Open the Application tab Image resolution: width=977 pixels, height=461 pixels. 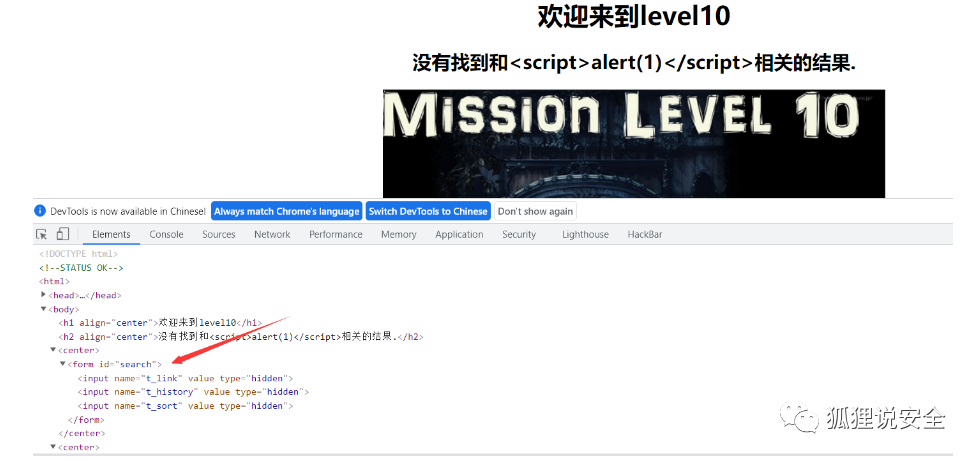coord(459,234)
